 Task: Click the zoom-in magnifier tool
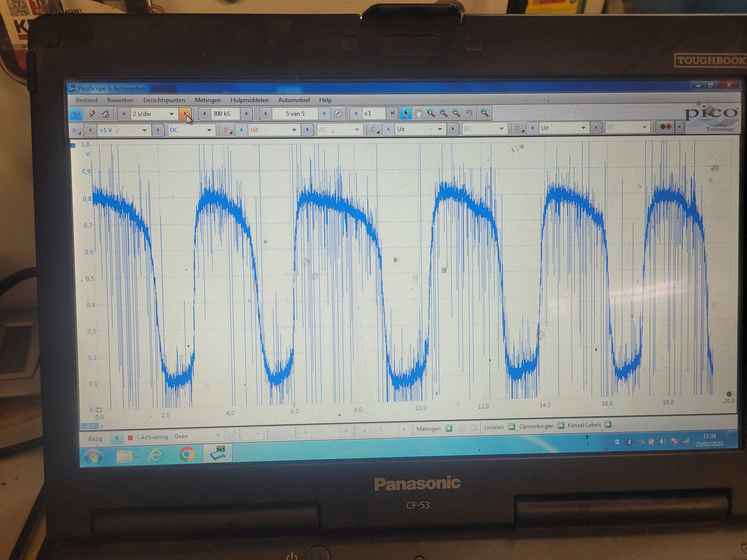click(444, 113)
